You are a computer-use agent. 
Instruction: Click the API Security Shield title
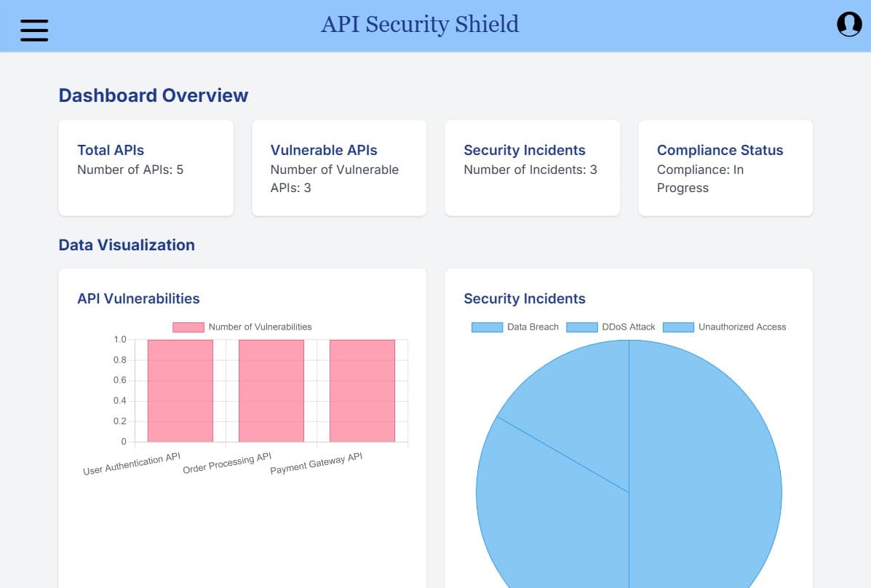[420, 24]
